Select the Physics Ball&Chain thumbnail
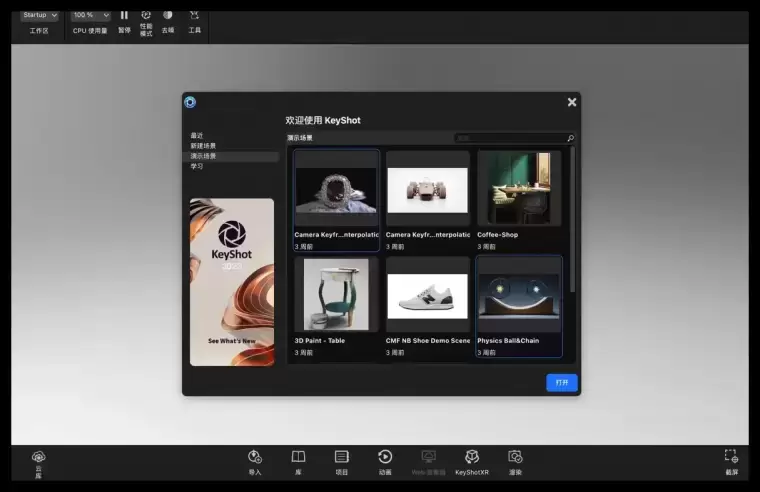 (x=519, y=296)
